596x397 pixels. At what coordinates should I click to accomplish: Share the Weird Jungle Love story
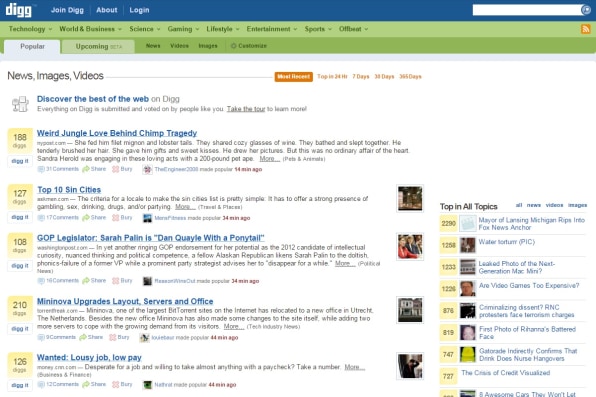[x=94, y=169]
